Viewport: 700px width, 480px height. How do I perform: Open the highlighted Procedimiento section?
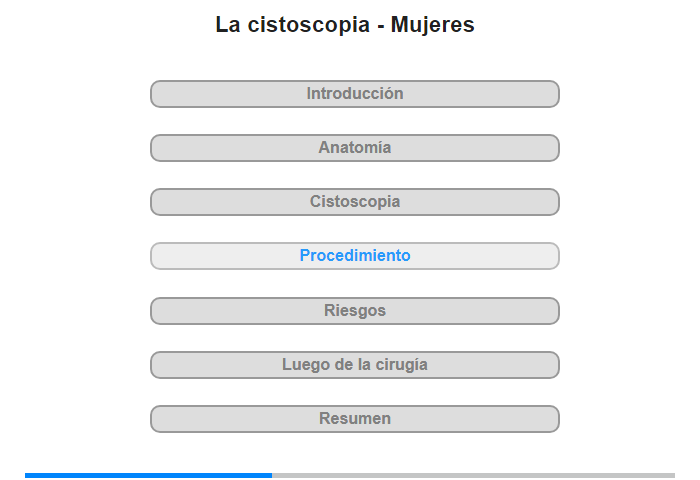(354, 256)
